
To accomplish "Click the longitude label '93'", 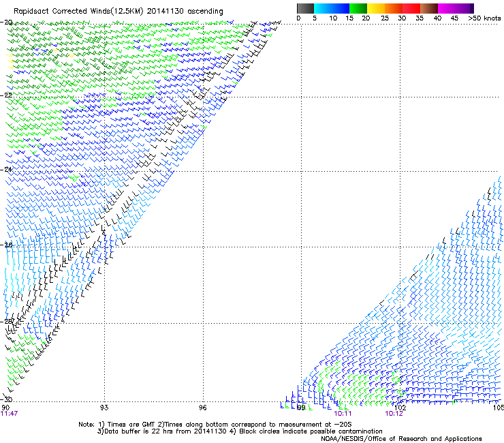I will pyautogui.click(x=104, y=408).
